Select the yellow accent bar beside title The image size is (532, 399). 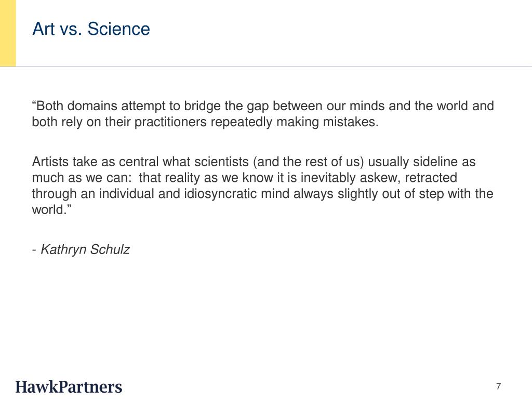click(8, 33)
